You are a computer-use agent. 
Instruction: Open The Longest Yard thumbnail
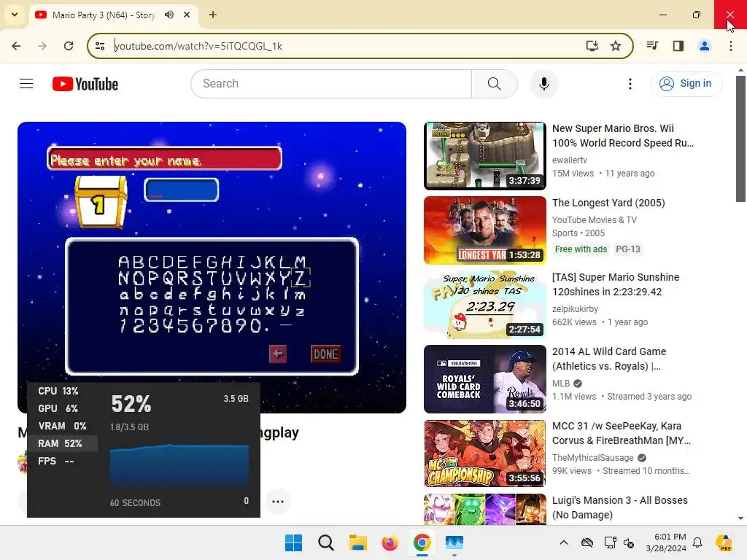tap(485, 230)
